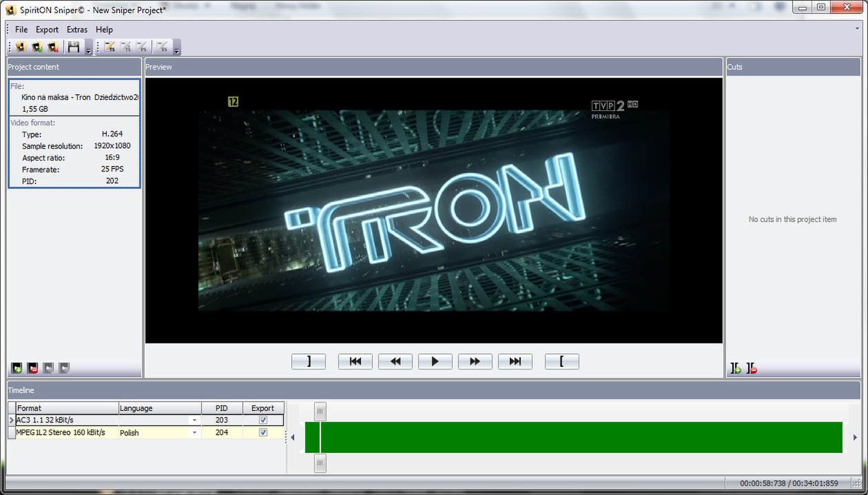Image resolution: width=868 pixels, height=495 pixels.
Task: Toggle Export checkbox for MPEG1L2 Stereo track
Action: point(262,432)
